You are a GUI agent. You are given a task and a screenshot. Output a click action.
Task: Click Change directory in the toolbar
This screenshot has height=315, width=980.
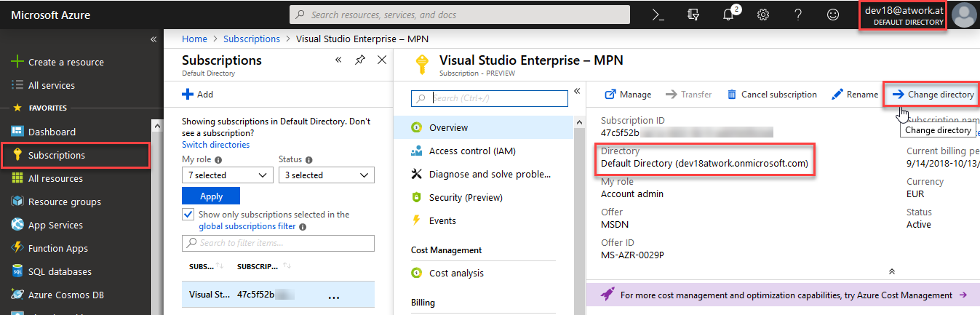coord(933,95)
